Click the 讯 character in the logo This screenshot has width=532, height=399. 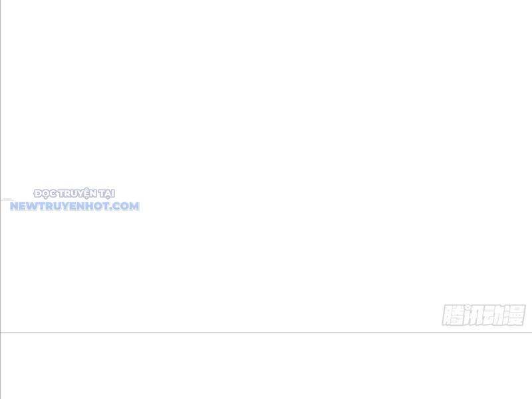(x=473, y=315)
